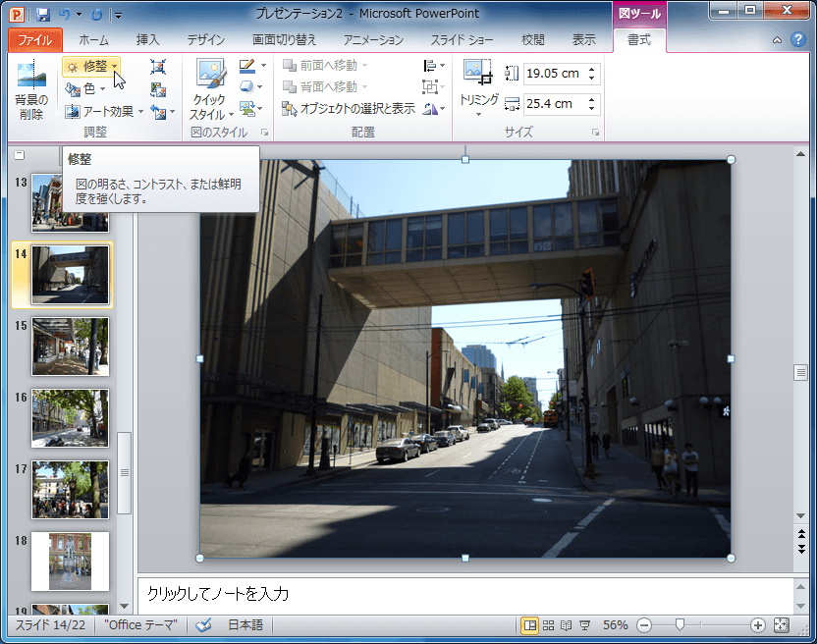The width and height of the screenshot is (817, 644).
Task: Switch to Reading view icon
Action: (567, 625)
